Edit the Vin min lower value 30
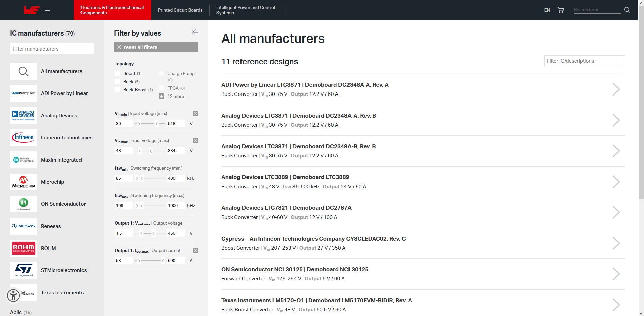644x316 pixels. pyautogui.click(x=124, y=124)
